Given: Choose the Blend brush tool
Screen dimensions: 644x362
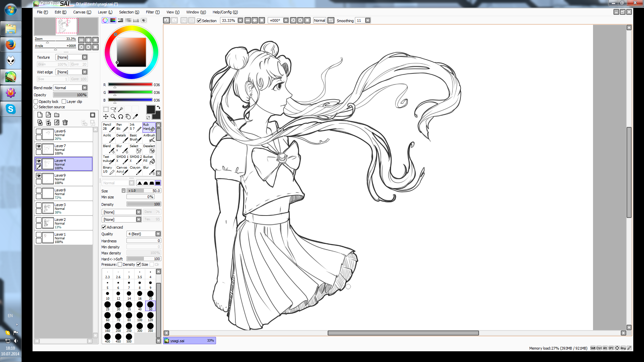Looking at the screenshot, I should click(109, 148).
